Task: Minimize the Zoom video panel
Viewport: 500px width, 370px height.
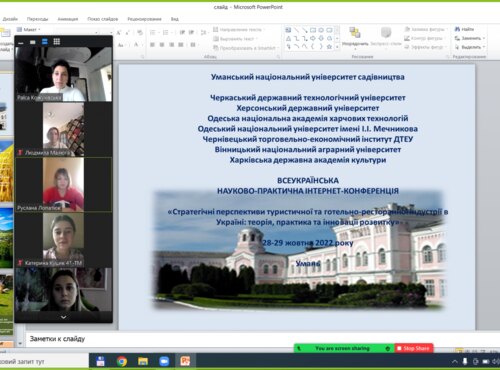Action: click(21, 42)
